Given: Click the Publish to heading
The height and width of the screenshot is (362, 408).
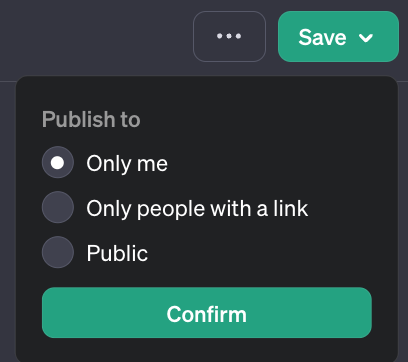Looking at the screenshot, I should point(91,119).
